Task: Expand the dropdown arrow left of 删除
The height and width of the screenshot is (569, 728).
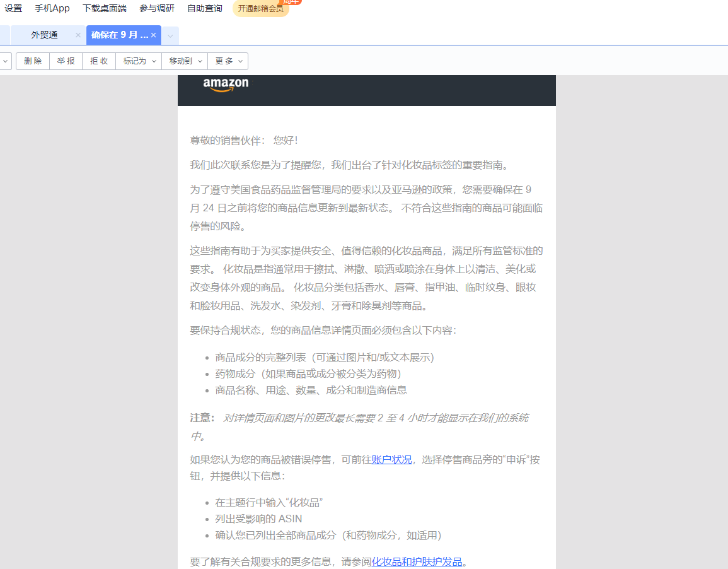Action: pyautogui.click(x=5, y=61)
